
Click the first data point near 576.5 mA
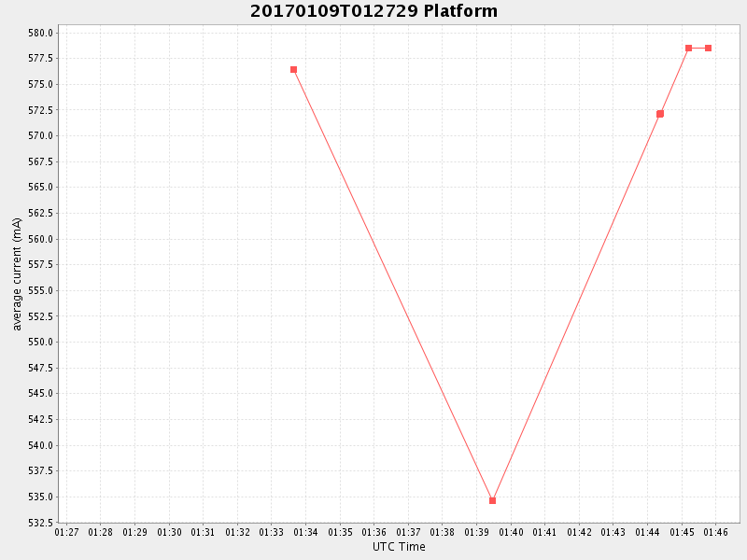tap(293, 70)
